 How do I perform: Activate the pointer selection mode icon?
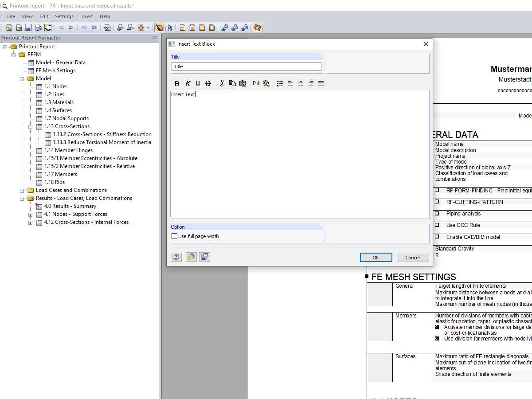click(168, 27)
